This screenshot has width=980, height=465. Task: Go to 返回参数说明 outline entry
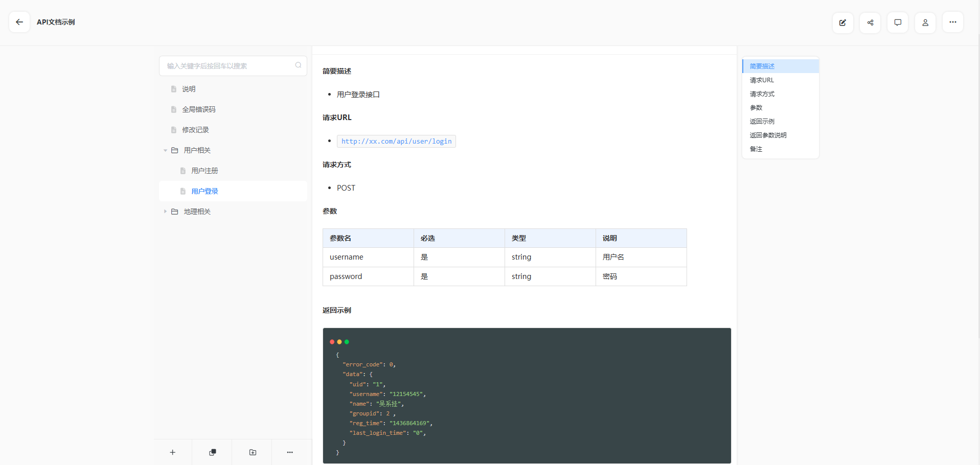click(768, 135)
